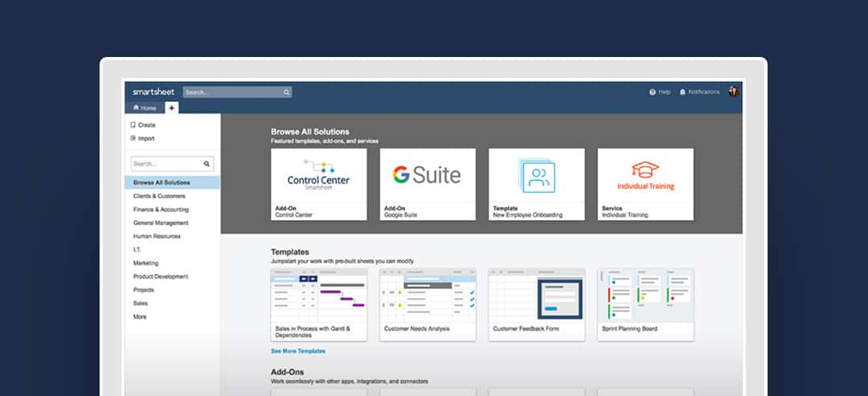The width and height of the screenshot is (868, 396).
Task: Click the See More Templates link
Action: pos(298,351)
